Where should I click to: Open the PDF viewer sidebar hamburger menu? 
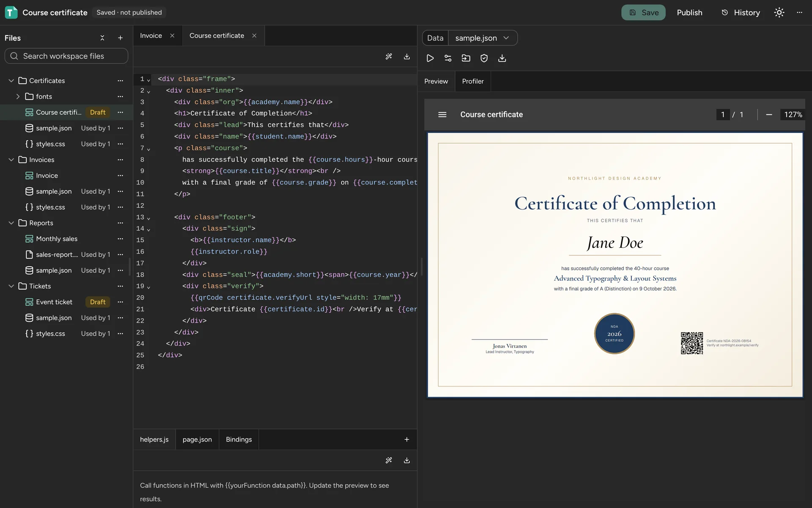[442, 115]
